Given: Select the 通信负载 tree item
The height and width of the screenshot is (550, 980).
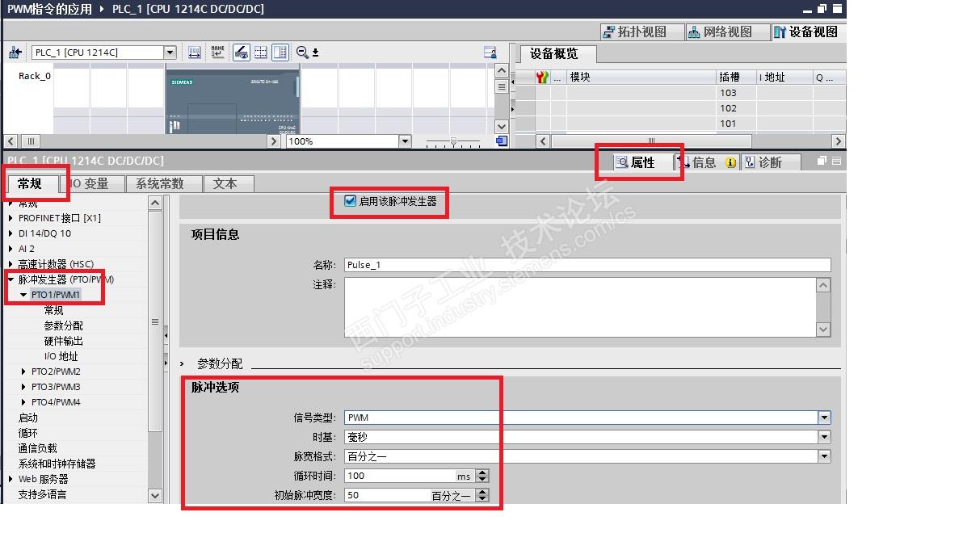Looking at the screenshot, I should click(x=38, y=448).
